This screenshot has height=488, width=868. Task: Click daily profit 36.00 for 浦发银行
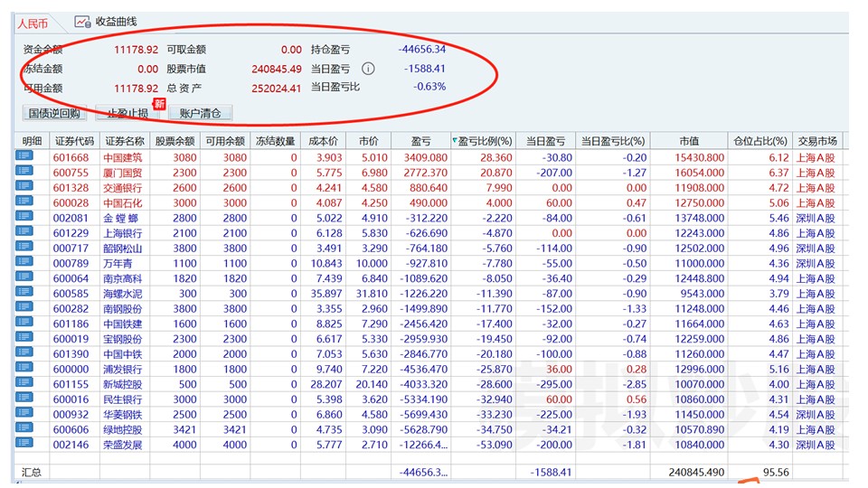559,369
